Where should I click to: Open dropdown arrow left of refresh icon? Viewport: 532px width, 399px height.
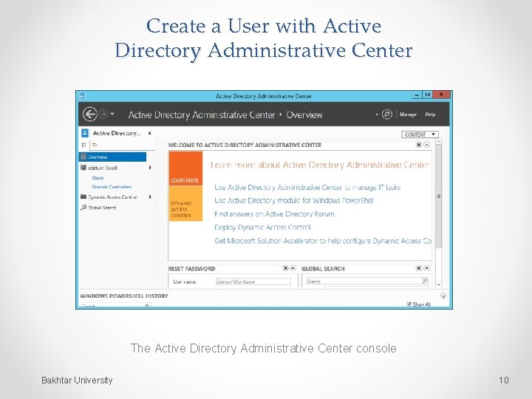click(x=377, y=115)
